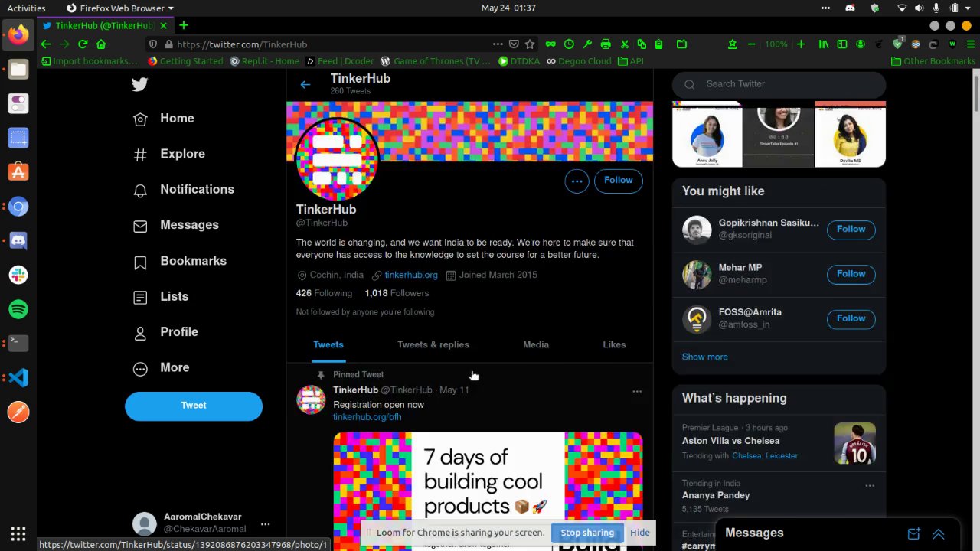
Task: Open the Ananya Pandey trend options menu
Action: pyautogui.click(x=870, y=485)
